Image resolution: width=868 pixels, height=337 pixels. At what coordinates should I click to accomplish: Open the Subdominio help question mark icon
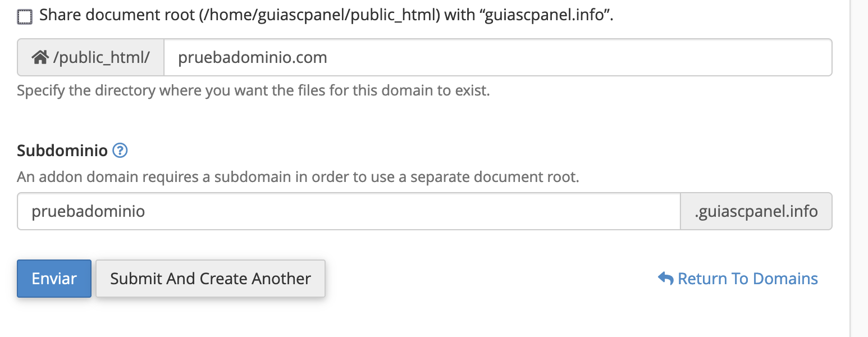[x=120, y=150]
